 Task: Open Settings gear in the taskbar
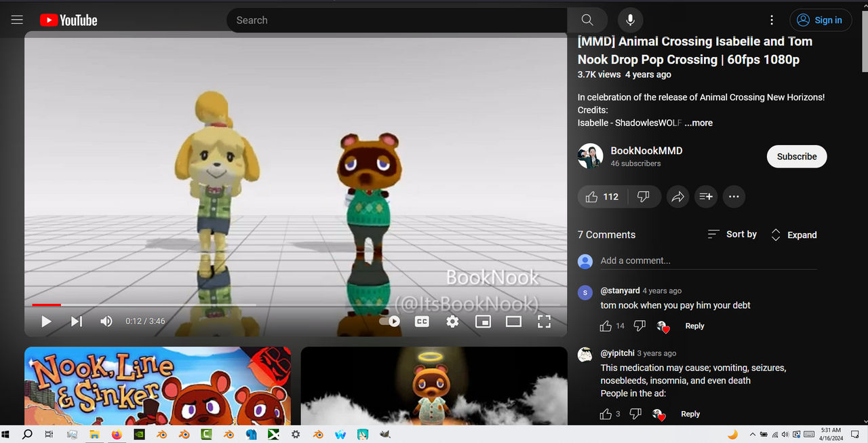(296, 434)
